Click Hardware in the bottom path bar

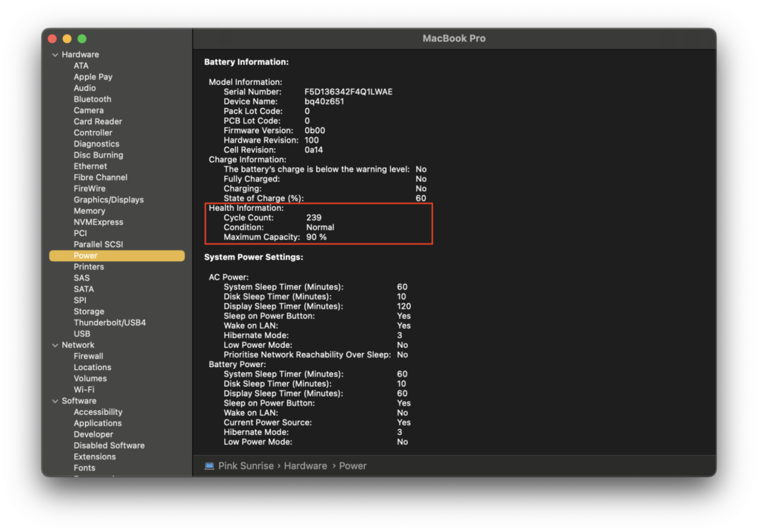[305, 466]
